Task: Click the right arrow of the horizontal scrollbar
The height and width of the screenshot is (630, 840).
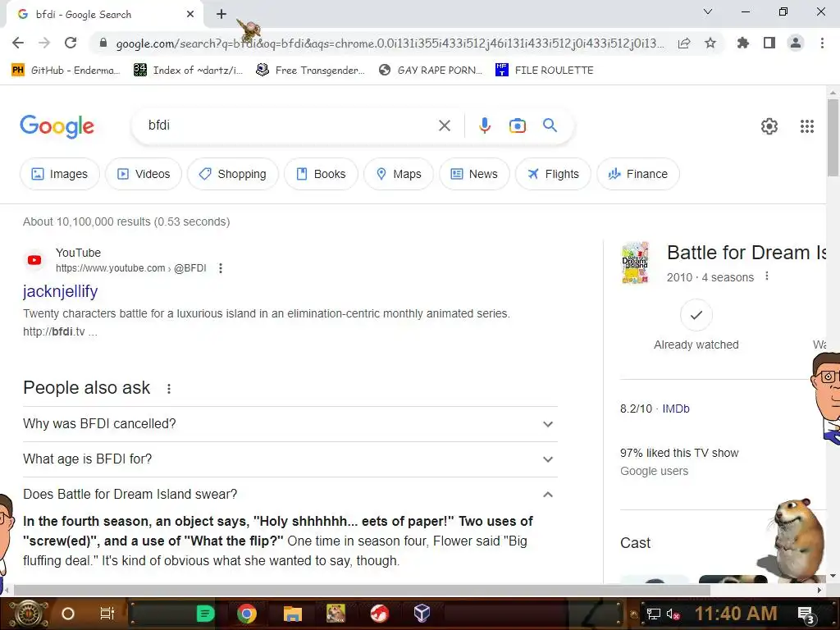Action: coord(819,591)
